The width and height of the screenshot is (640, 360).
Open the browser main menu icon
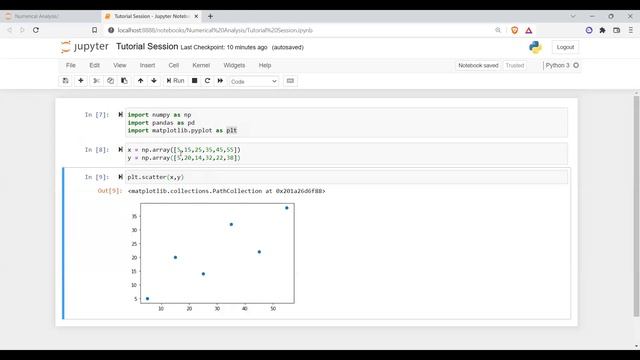pyautogui.click(x=631, y=30)
